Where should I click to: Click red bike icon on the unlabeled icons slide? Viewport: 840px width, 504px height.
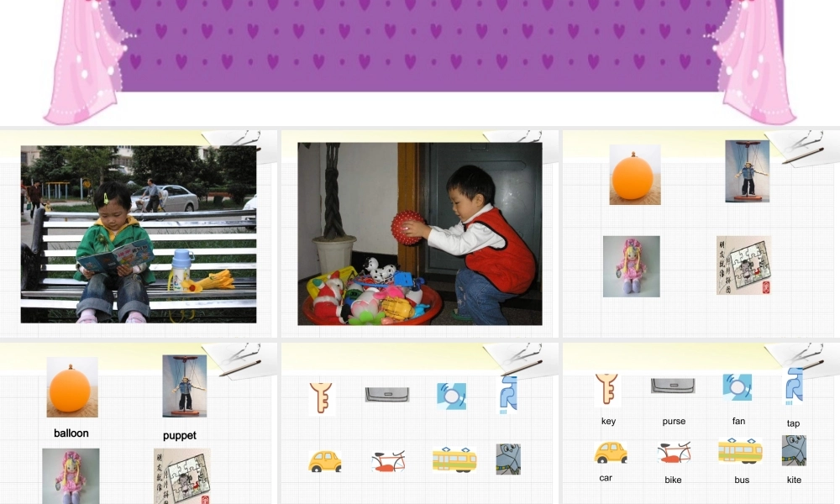coord(388,461)
